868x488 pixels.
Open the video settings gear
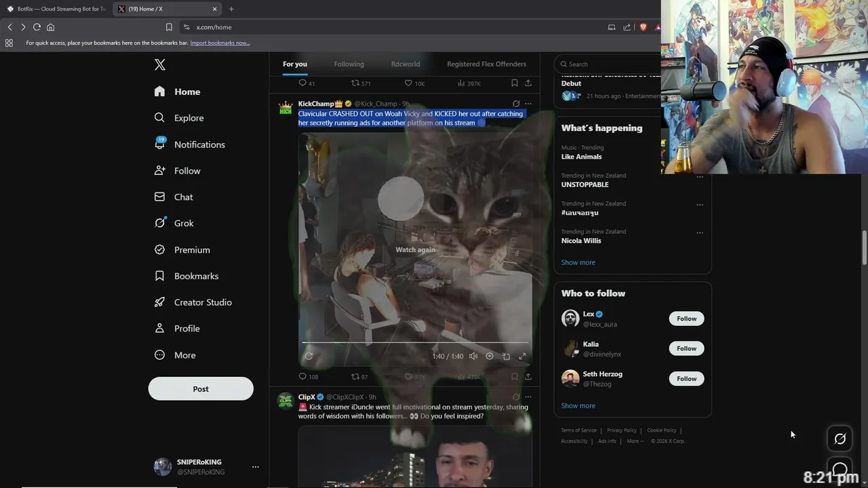point(490,356)
